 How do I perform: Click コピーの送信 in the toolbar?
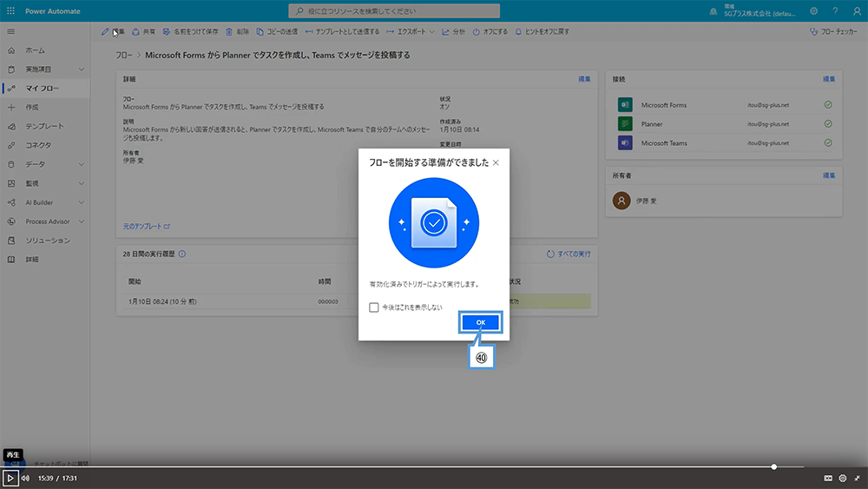coord(277,32)
